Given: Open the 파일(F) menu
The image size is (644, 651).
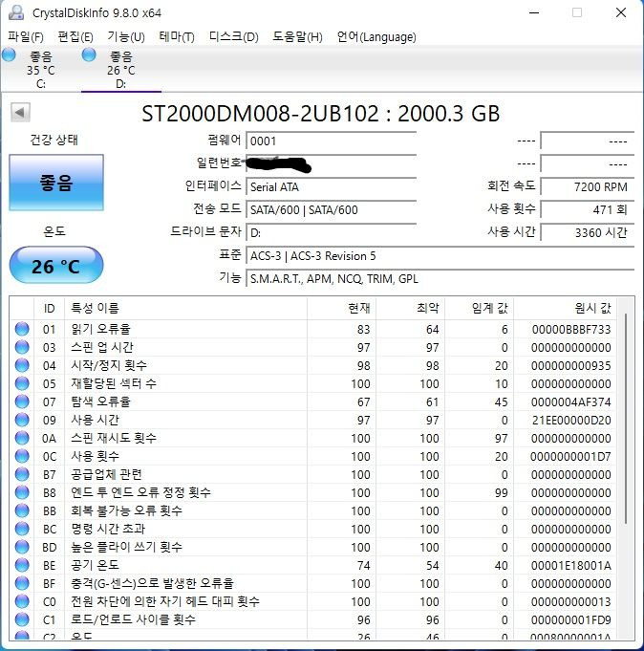Looking at the screenshot, I should point(25,37).
